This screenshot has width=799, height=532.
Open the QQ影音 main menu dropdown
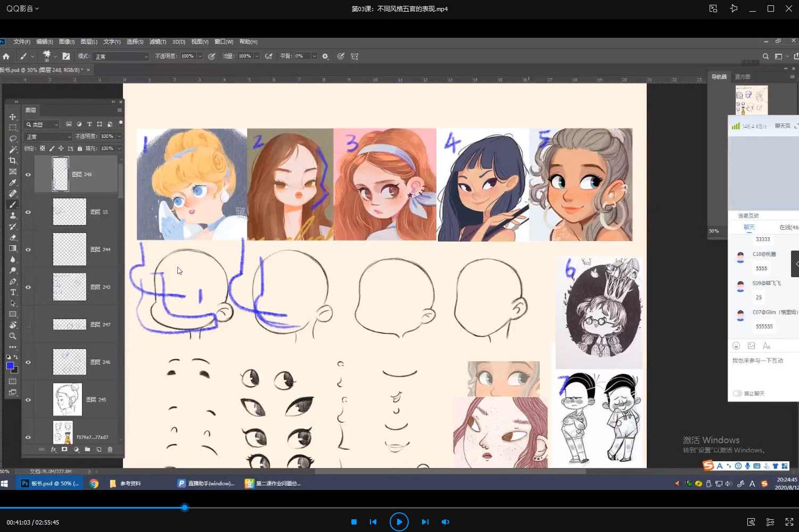point(22,9)
